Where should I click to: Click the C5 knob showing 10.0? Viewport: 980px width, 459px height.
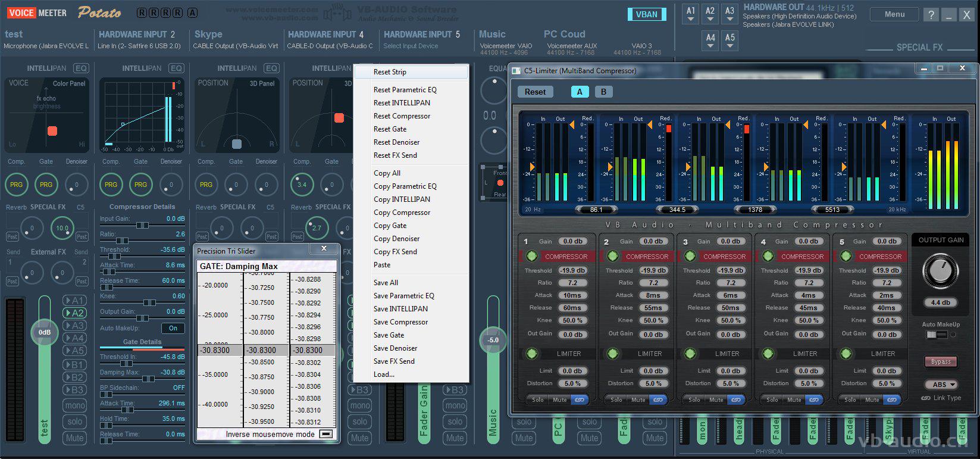[62, 228]
